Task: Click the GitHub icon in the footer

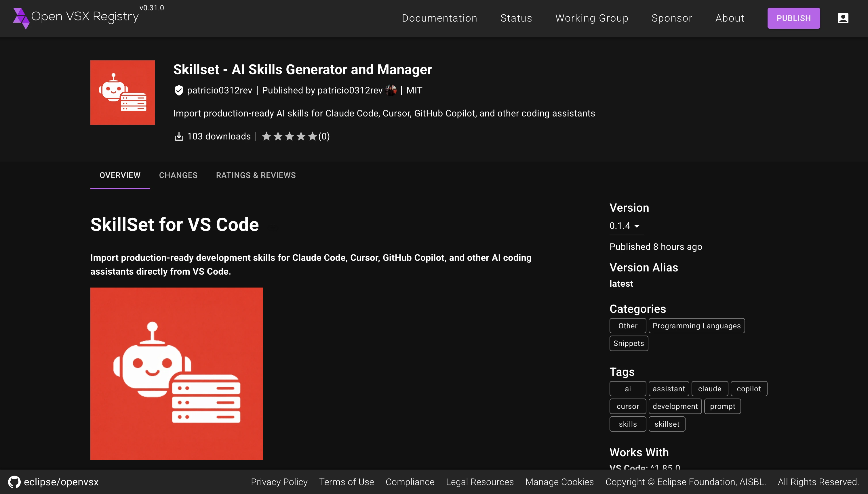Action: 14,482
